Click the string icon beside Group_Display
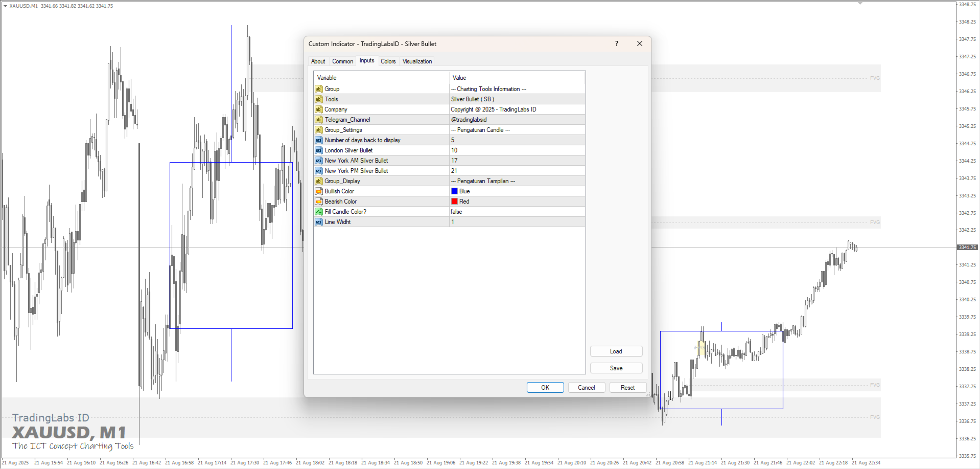The image size is (980, 469). [x=318, y=181]
